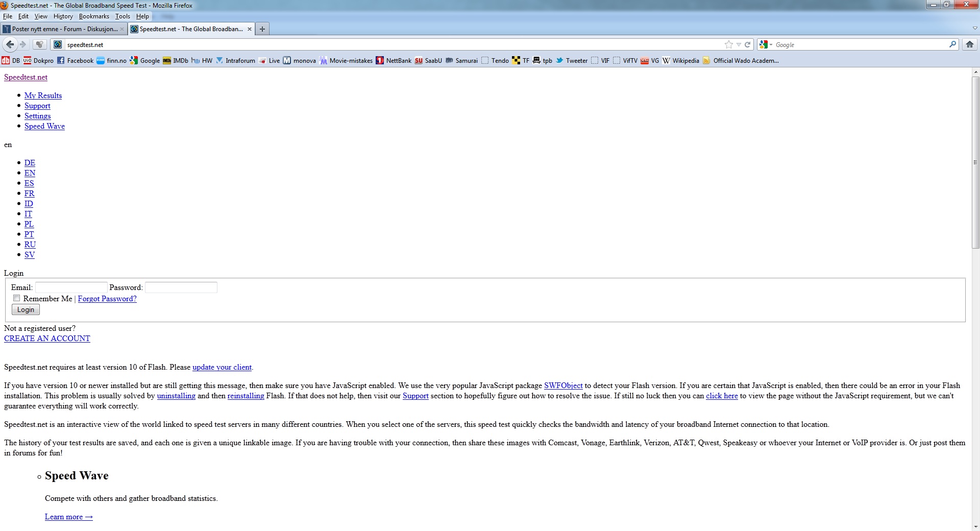The height and width of the screenshot is (531, 980).
Task: Click the magnifier search icon in search box
Action: tap(952, 44)
